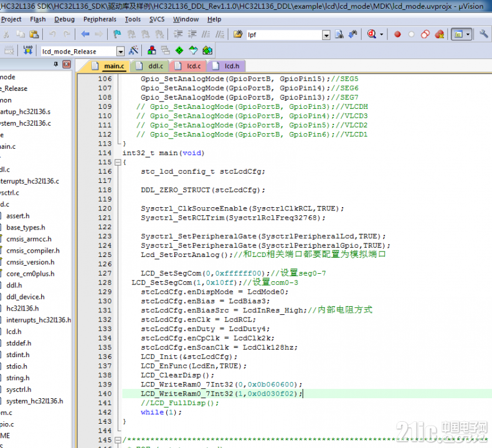
Task: Start debug session with magnifier icon
Action: (x=372, y=34)
